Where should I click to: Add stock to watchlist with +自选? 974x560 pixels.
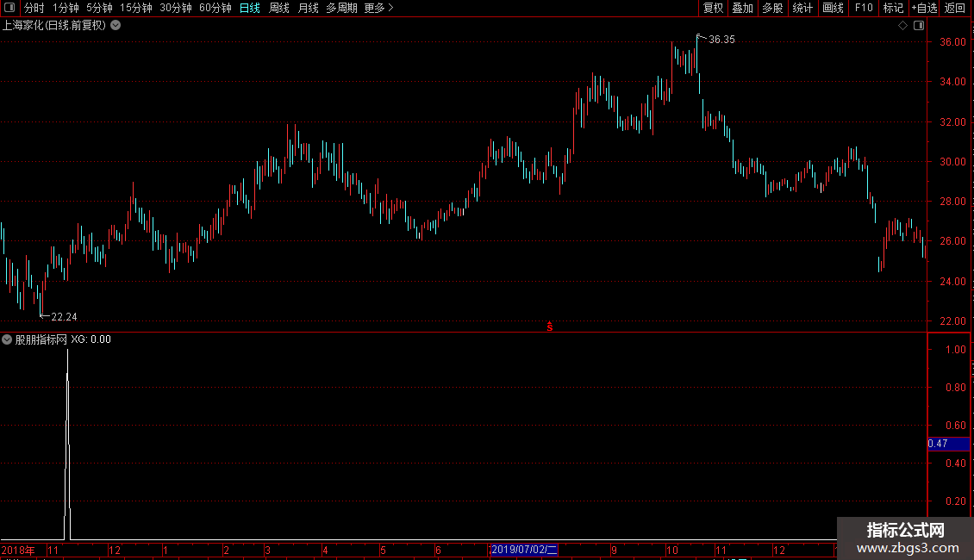(924, 8)
